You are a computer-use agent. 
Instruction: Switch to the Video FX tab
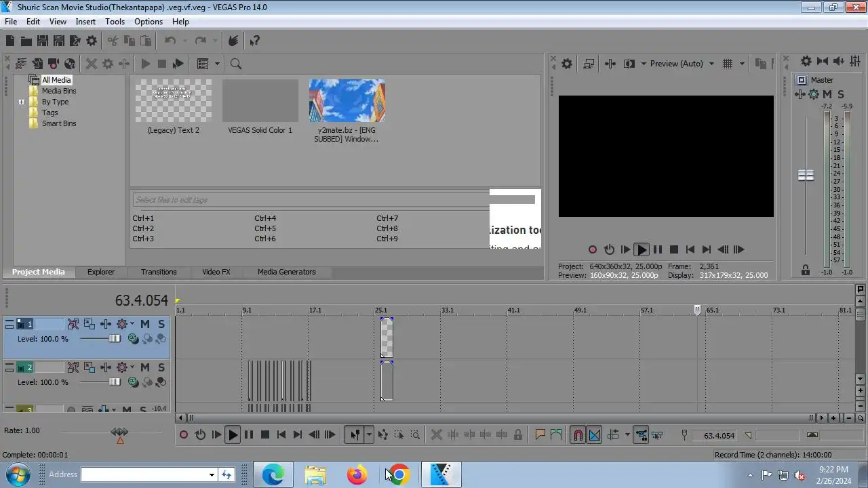pos(216,272)
